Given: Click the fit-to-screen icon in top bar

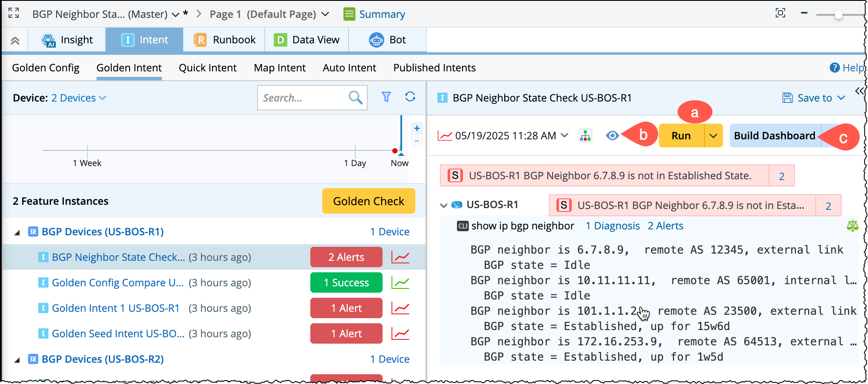Looking at the screenshot, I should (x=780, y=13).
